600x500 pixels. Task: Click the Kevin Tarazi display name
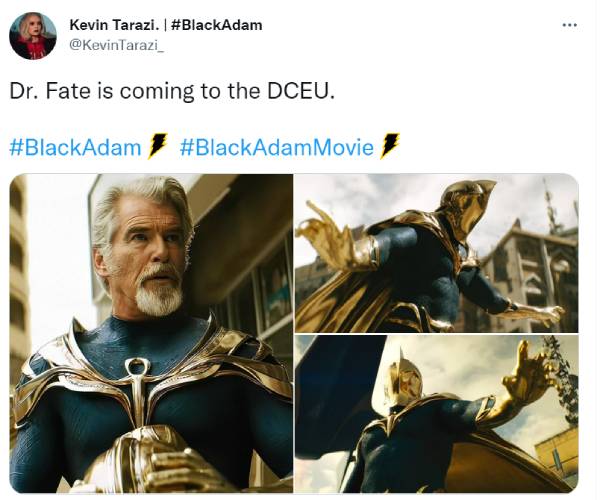pyautogui.click(x=114, y=25)
